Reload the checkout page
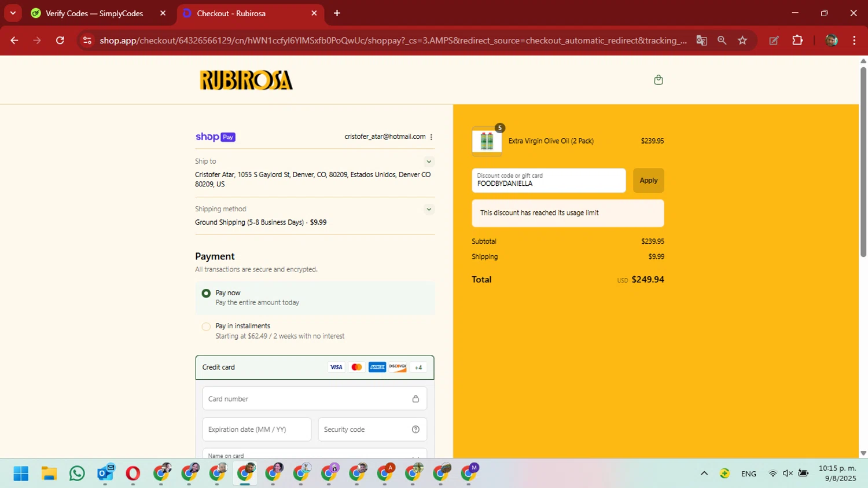The height and width of the screenshot is (488, 868). pyautogui.click(x=60, y=41)
